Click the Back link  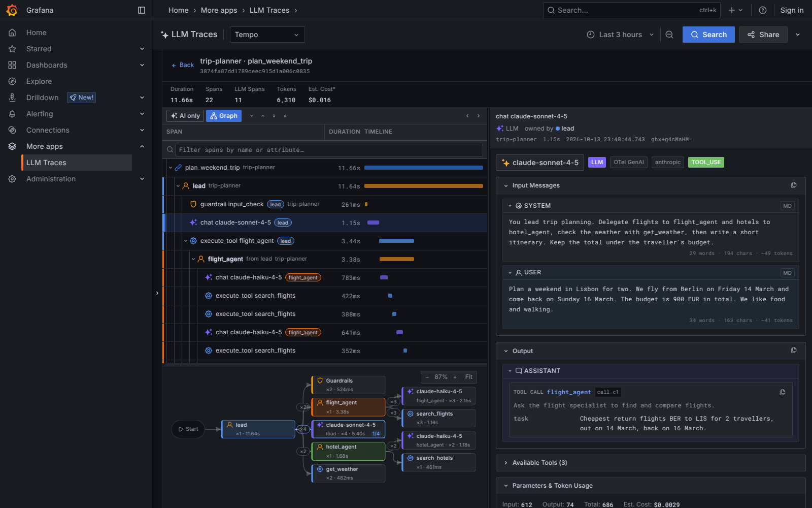tap(183, 65)
